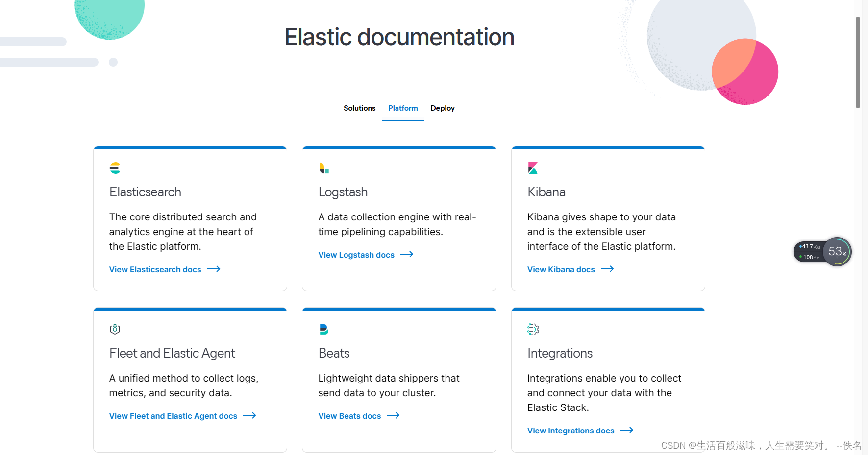Click the page vertical scrollbar thumb
This screenshot has height=455, width=868.
pos(858,62)
